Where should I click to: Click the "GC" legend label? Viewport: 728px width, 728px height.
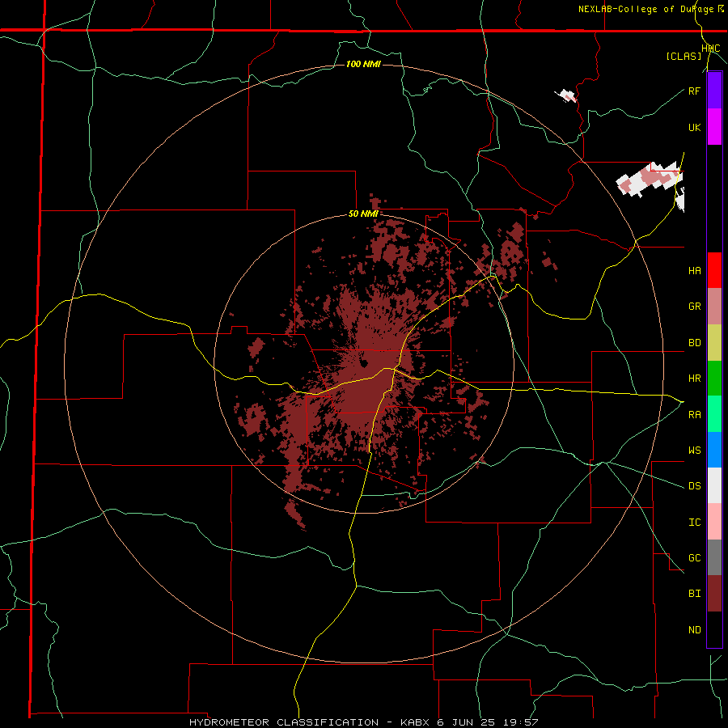click(x=694, y=557)
